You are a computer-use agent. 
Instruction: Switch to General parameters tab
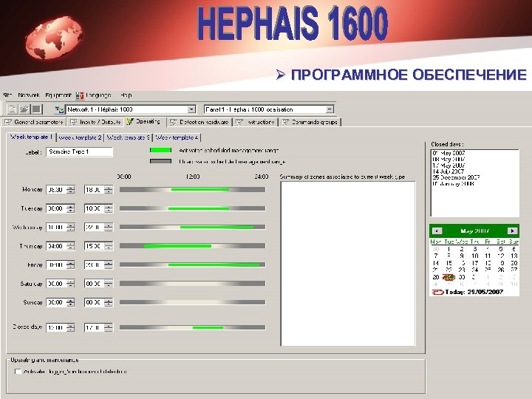(x=34, y=122)
